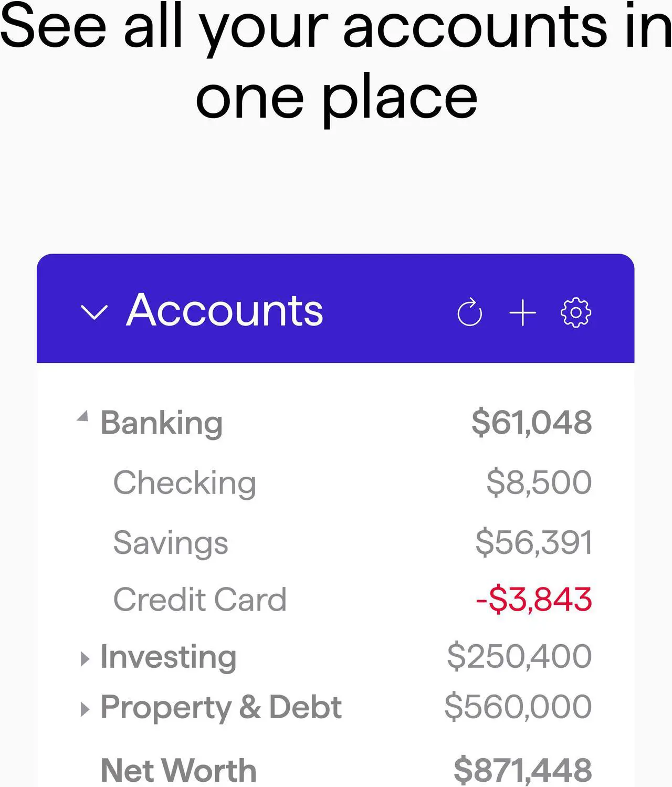Expand the Property & Debt arrow
This screenshot has width=672, height=787.
85,709
